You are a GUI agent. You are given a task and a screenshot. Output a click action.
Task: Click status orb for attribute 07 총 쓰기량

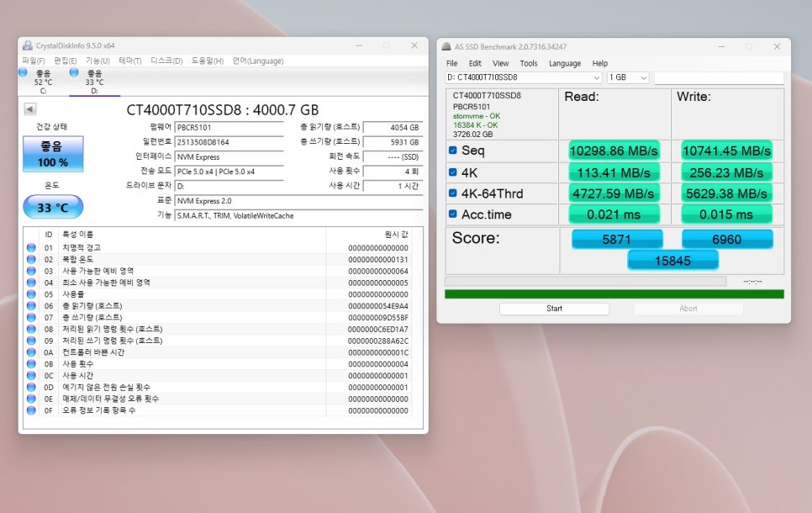(x=31, y=317)
